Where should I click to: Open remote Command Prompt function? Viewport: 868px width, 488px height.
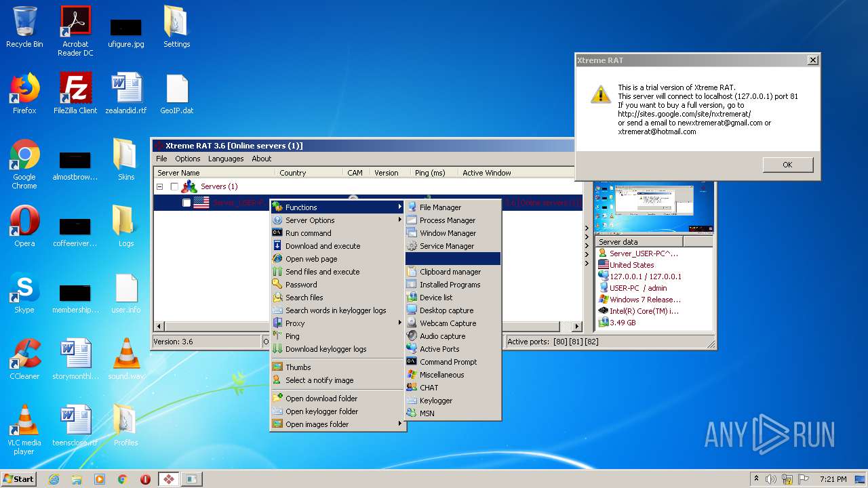(452, 362)
